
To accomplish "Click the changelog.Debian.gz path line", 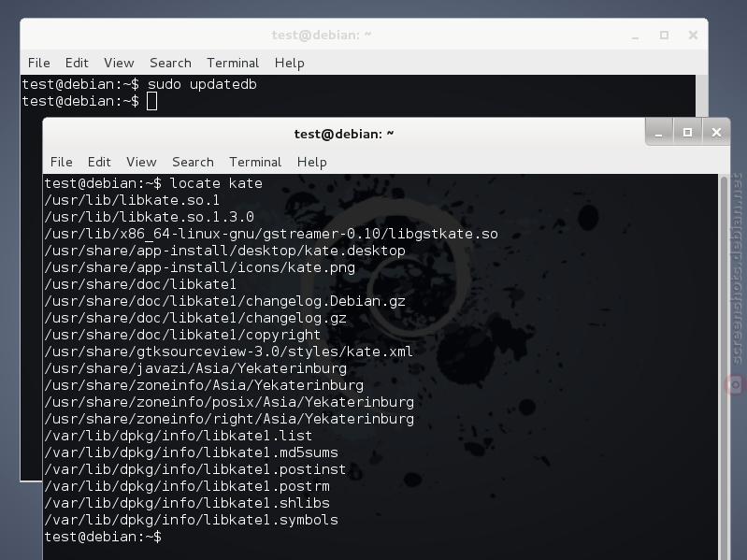I will (225, 301).
